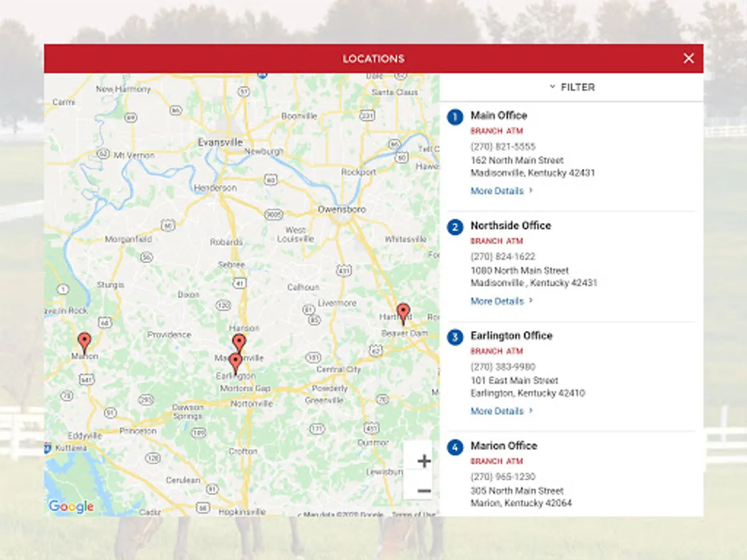Image resolution: width=747 pixels, height=560 pixels.
Task: Click the Marion map pin
Action: click(84, 343)
